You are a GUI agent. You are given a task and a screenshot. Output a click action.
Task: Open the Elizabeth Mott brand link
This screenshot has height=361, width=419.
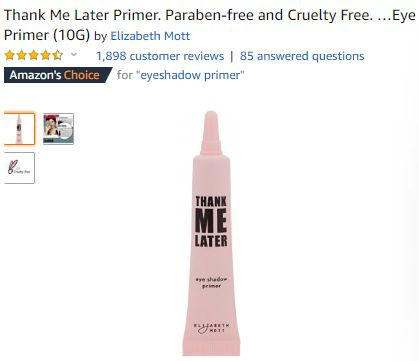[150, 36]
